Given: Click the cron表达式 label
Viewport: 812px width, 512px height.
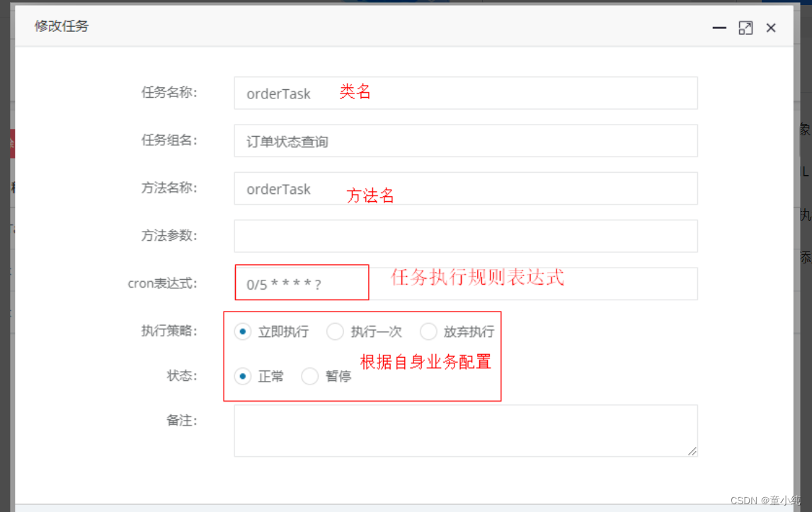Looking at the screenshot, I should click(163, 283).
